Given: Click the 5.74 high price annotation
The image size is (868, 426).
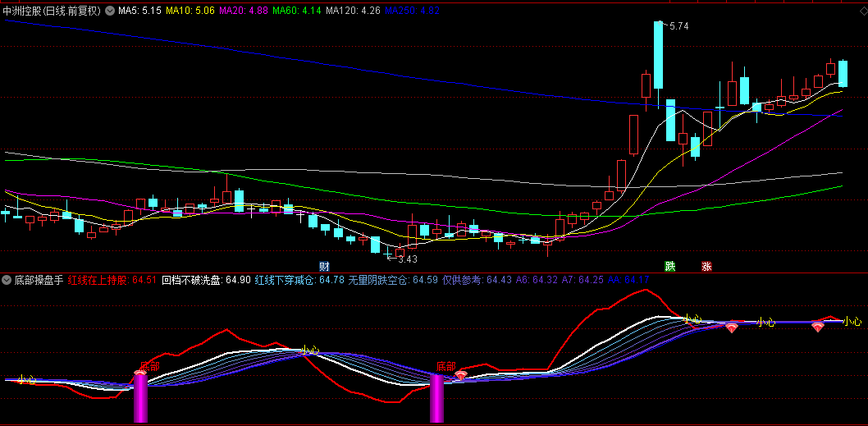Looking at the screenshot, I should coord(678,26).
